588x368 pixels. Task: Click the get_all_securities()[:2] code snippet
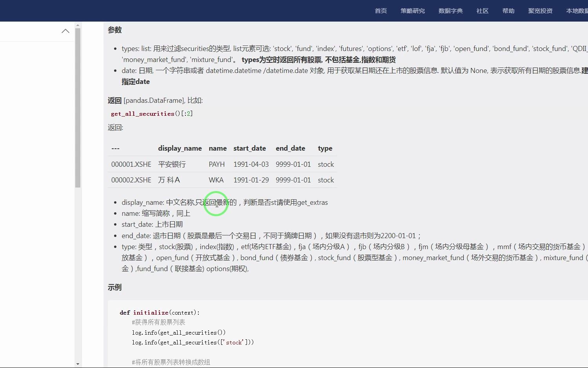coord(152,114)
